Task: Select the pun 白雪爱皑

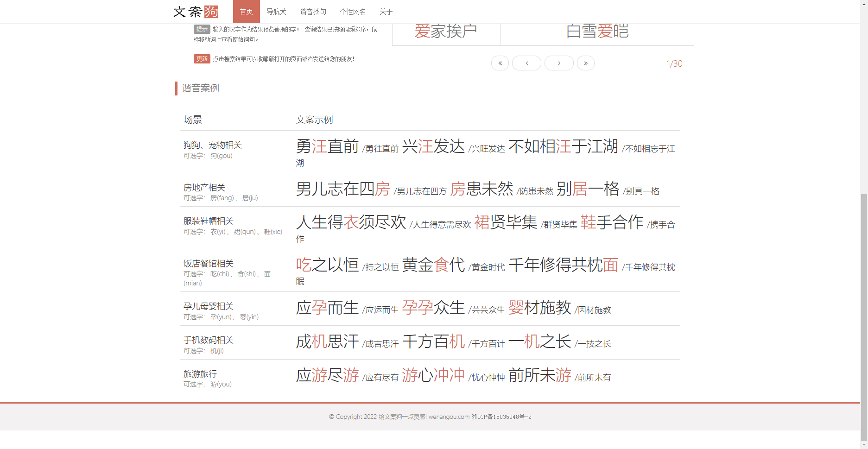Action: click(597, 31)
